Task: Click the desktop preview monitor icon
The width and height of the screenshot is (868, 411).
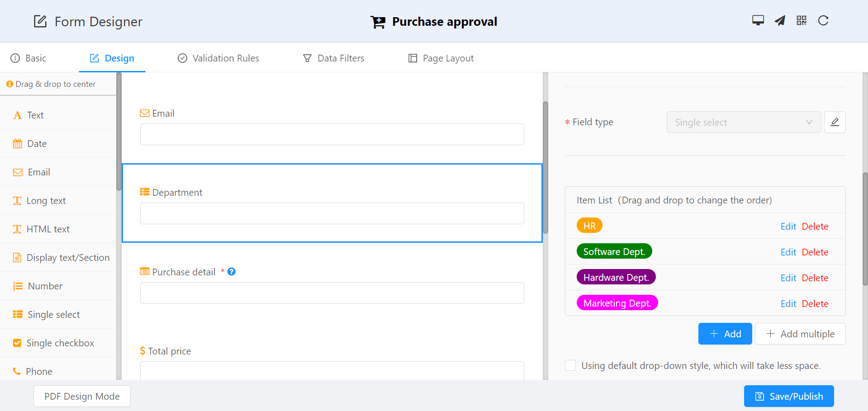Action: click(x=758, y=20)
